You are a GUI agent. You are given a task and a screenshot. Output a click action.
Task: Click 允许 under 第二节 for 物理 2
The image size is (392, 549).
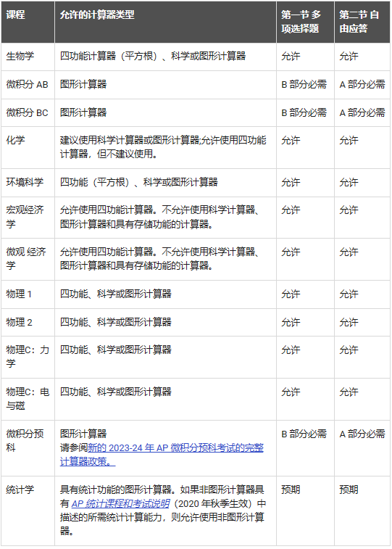pyautogui.click(x=349, y=322)
